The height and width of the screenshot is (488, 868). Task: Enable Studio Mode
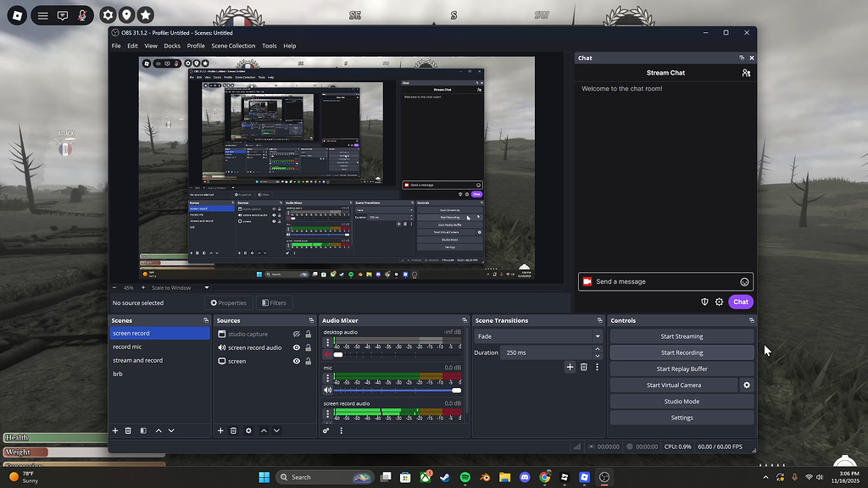pyautogui.click(x=682, y=402)
